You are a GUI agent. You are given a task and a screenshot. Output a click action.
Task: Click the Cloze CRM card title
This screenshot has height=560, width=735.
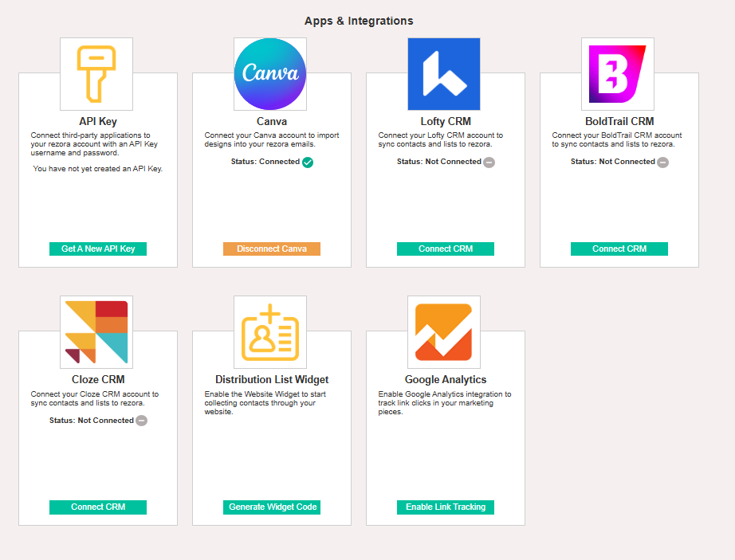(x=98, y=379)
